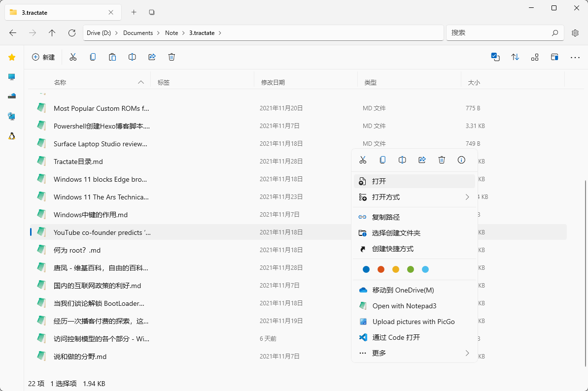Click the properties info icon in context menu
The width and height of the screenshot is (588, 391).
pos(461,160)
